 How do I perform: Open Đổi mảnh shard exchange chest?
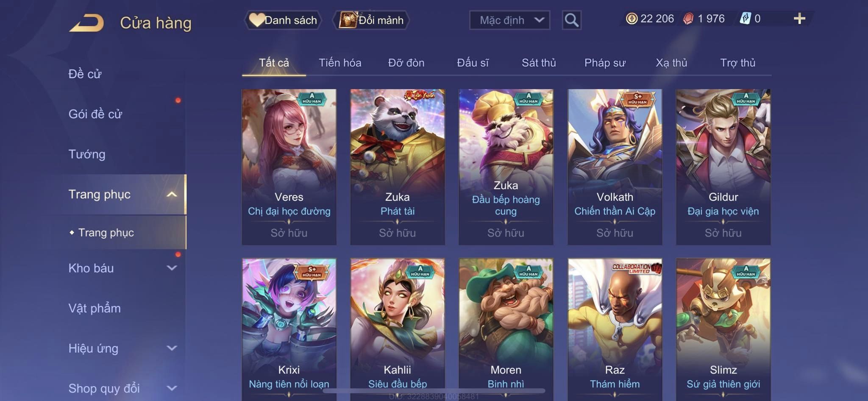(x=371, y=20)
